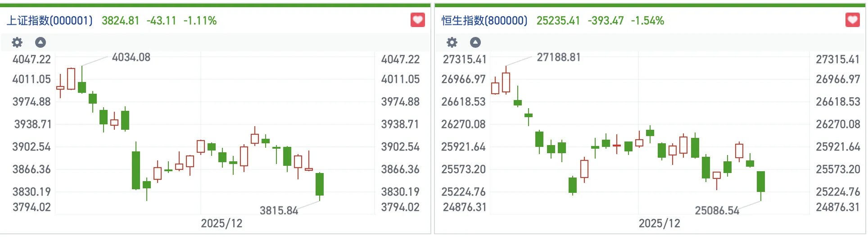Toggle favorite heart for 恒生指数
This screenshot has height=237, width=868.
[853, 20]
